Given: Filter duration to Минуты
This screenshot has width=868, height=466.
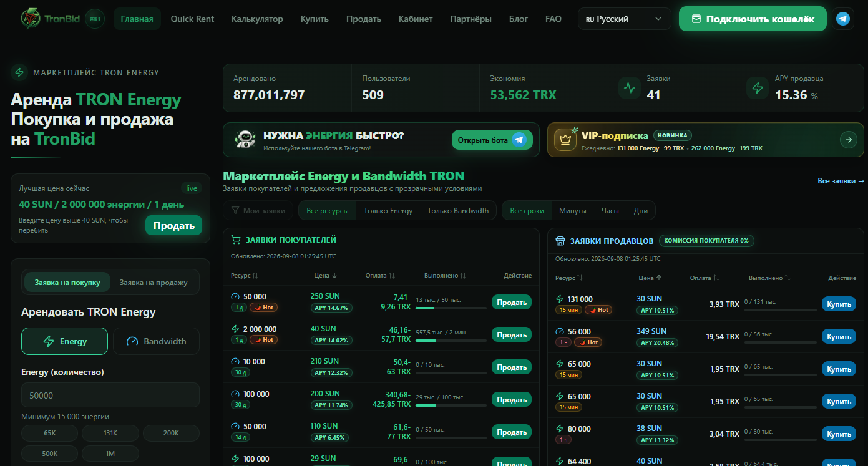Looking at the screenshot, I should click(x=573, y=210).
